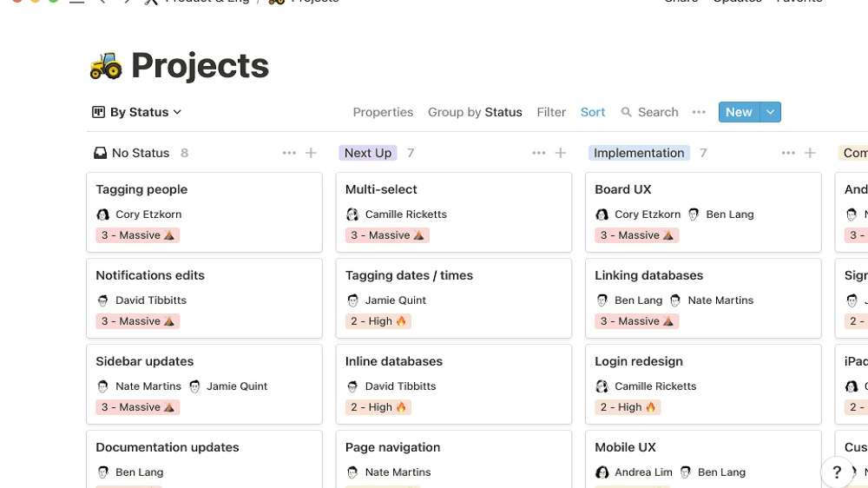Open Group by Status options
The image size is (868, 488).
[475, 112]
